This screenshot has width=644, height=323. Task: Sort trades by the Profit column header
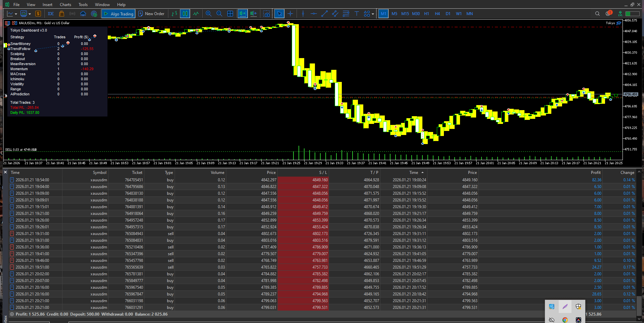click(x=595, y=172)
